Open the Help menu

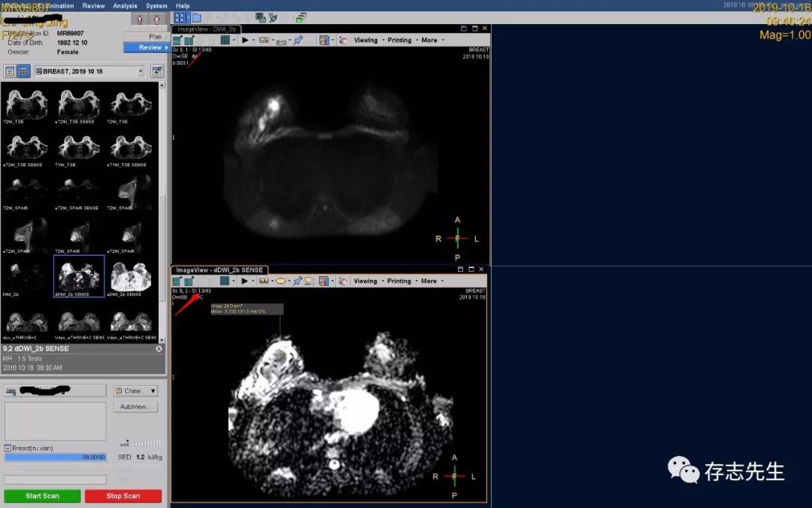(x=182, y=6)
